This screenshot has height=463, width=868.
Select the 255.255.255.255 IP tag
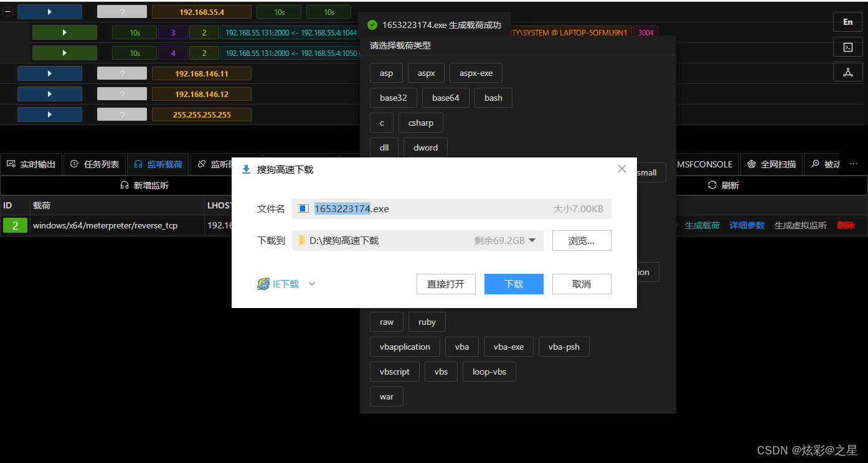pyautogui.click(x=202, y=115)
